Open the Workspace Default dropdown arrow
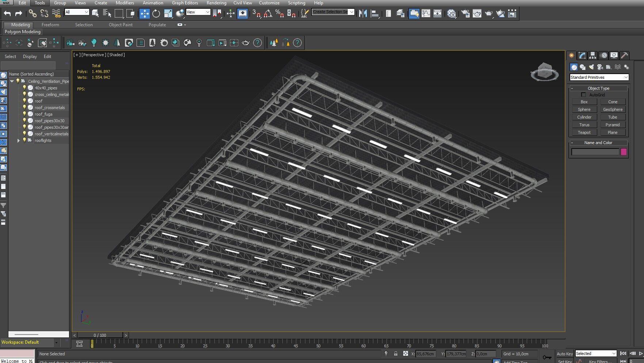This screenshot has width=644, height=363. 56,342
